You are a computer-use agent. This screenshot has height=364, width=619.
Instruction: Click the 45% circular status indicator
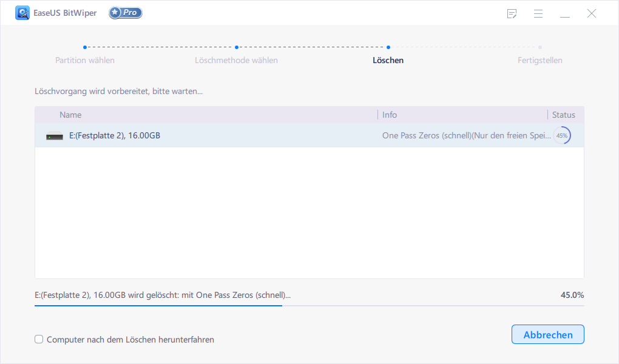point(562,135)
